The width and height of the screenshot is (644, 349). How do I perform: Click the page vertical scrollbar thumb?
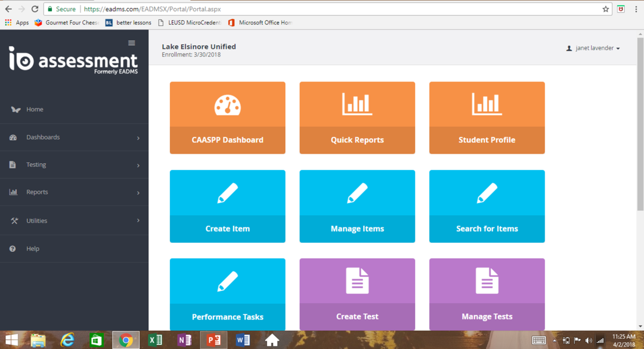tap(640, 124)
